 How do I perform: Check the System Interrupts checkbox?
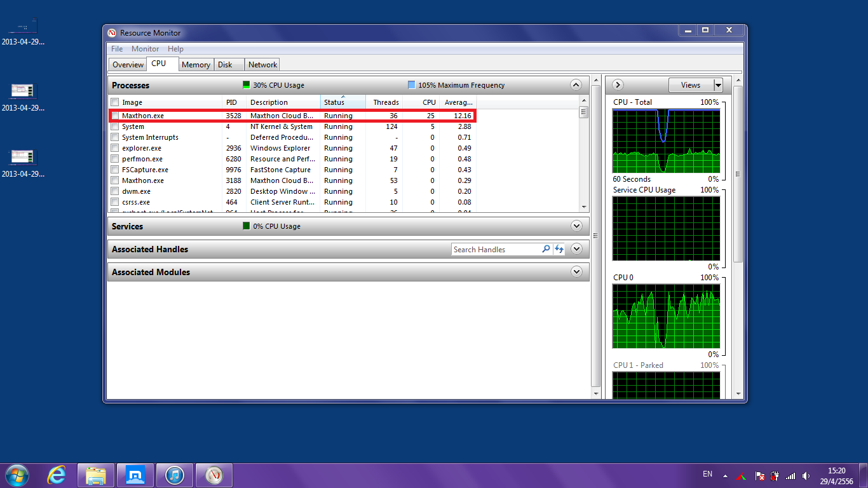tap(115, 137)
